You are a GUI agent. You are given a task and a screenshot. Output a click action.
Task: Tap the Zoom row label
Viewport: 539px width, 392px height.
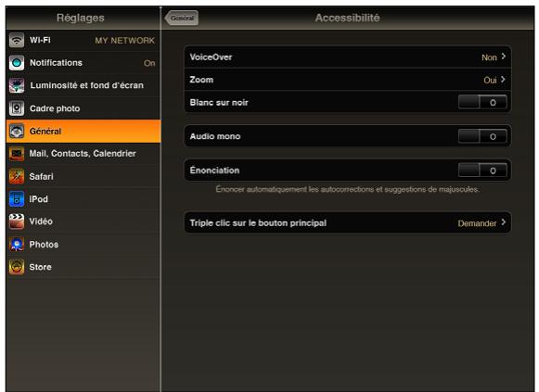[x=201, y=80]
